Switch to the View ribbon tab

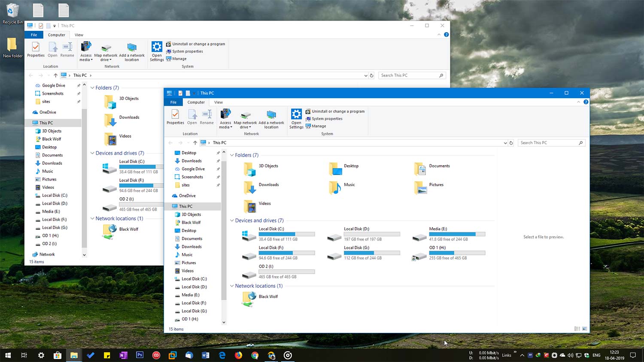219,102
